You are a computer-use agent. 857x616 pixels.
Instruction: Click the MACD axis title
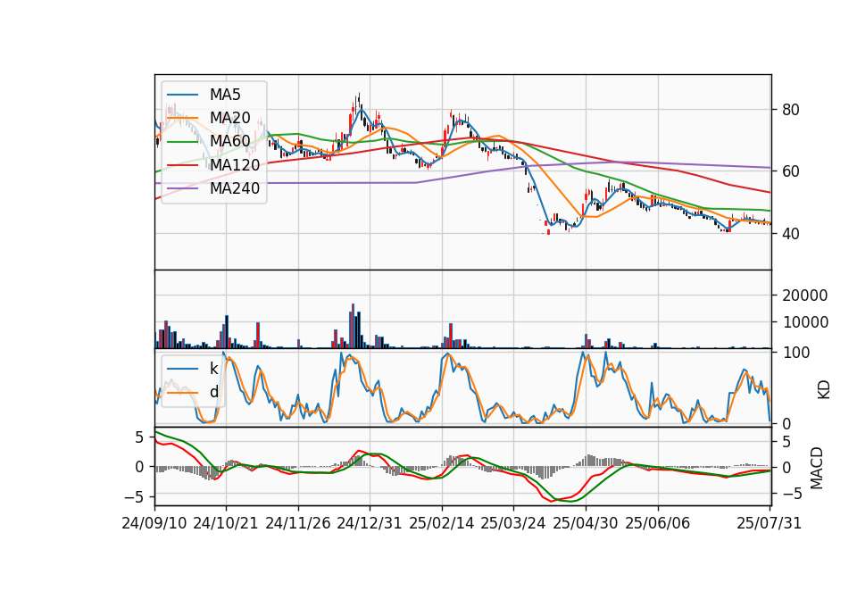coord(817,468)
